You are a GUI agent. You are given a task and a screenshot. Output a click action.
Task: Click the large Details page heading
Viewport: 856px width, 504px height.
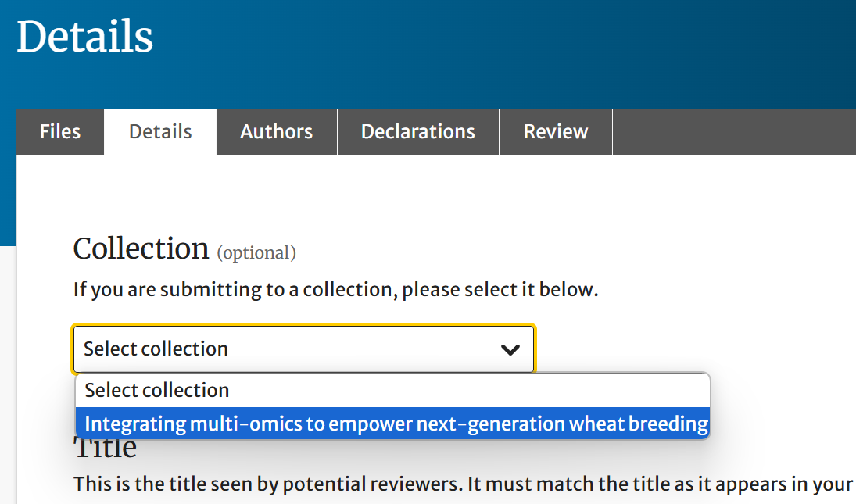[85, 37]
